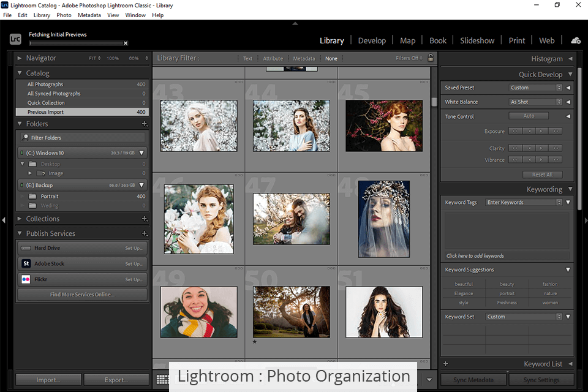Select photo 48 bride with veil
Image resolution: width=588 pixels, height=392 pixels.
(383, 219)
